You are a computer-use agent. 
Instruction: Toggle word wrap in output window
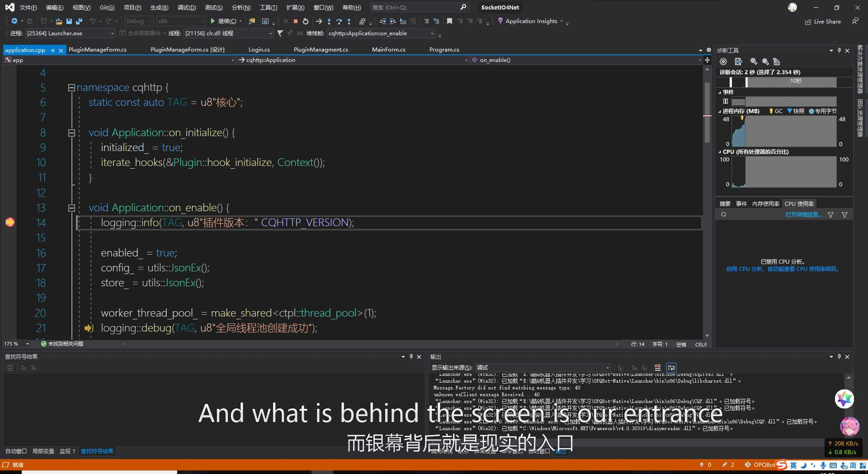point(671,368)
